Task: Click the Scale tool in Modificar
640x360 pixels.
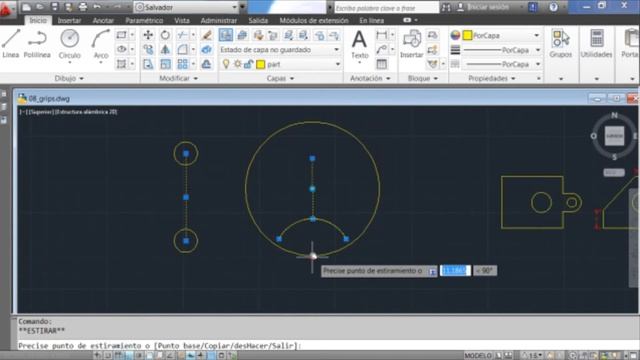Action: 165,64
